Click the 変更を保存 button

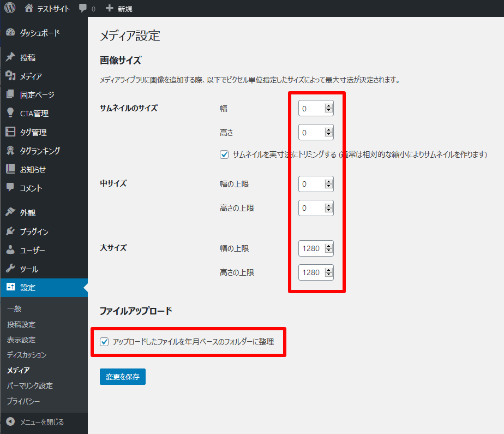point(123,377)
